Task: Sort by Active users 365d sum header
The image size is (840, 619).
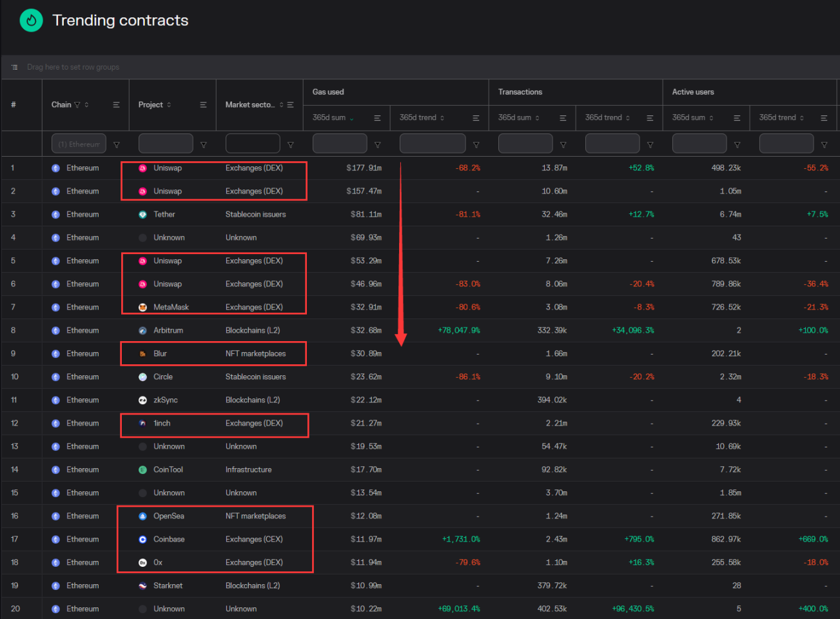Action: tap(689, 118)
